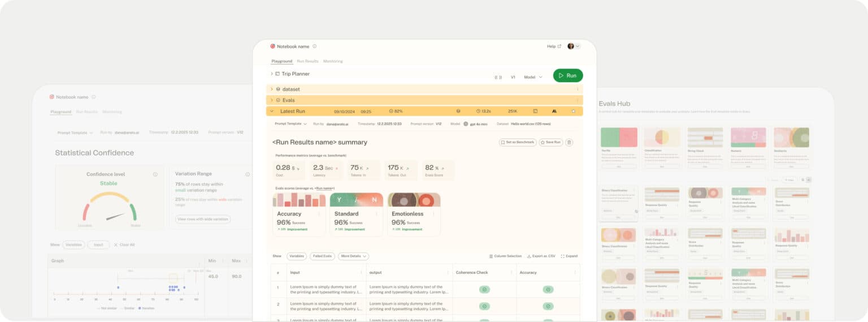This screenshot has height=322, width=868.
Task: Click Column Selection
Action: coord(505,256)
